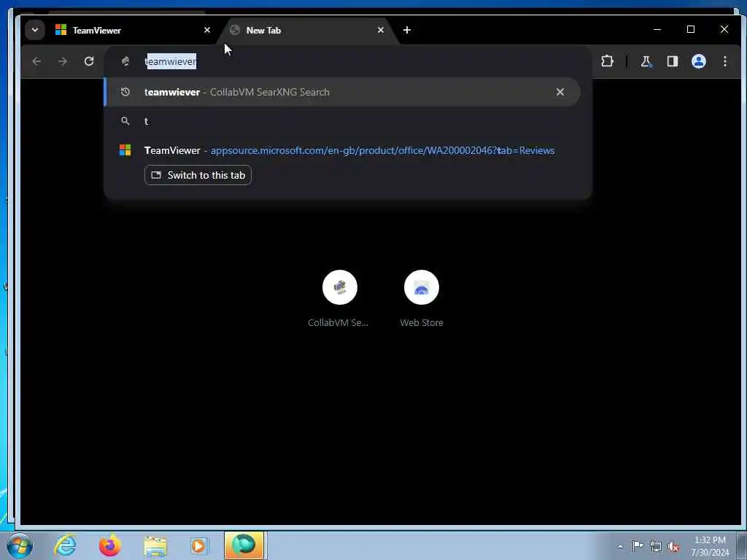Switch to the TeamViewer tab

click(x=128, y=30)
